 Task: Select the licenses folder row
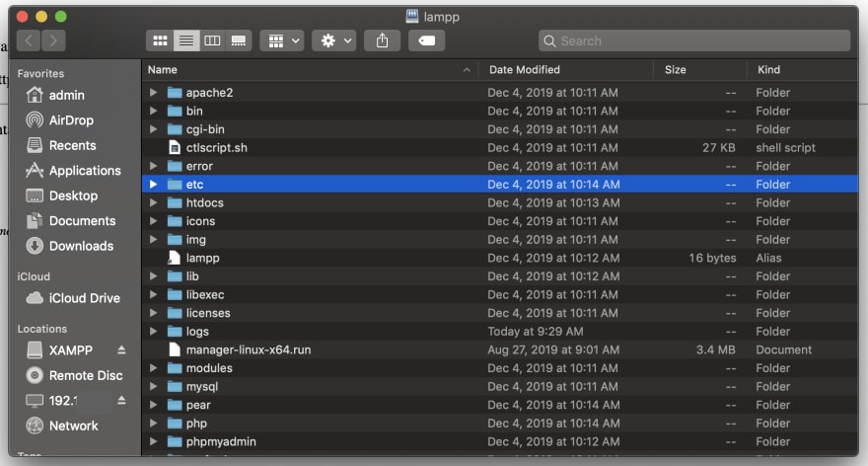(x=500, y=313)
